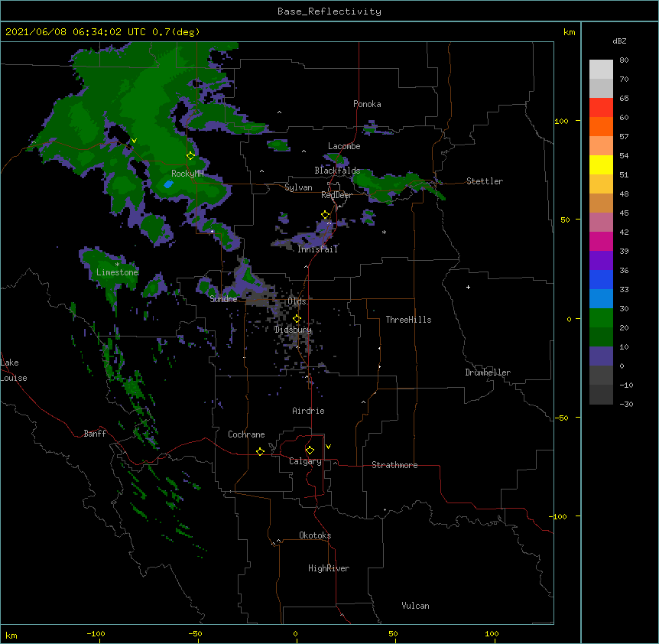Click the 65 value in dBZ legend
The width and height of the screenshot is (659, 644).
(624, 99)
